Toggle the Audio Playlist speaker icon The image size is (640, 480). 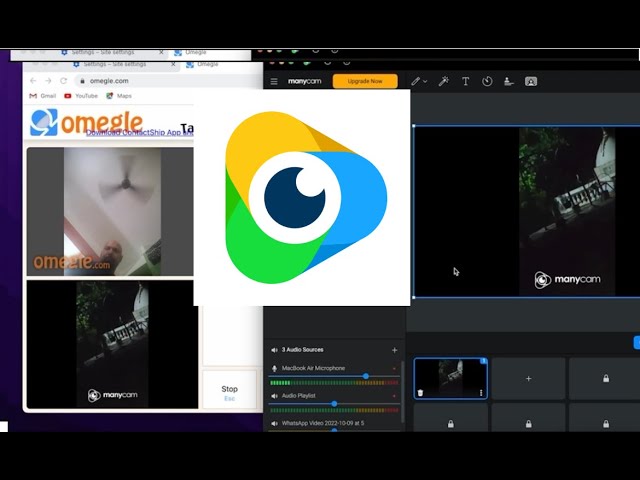pyautogui.click(x=274, y=396)
